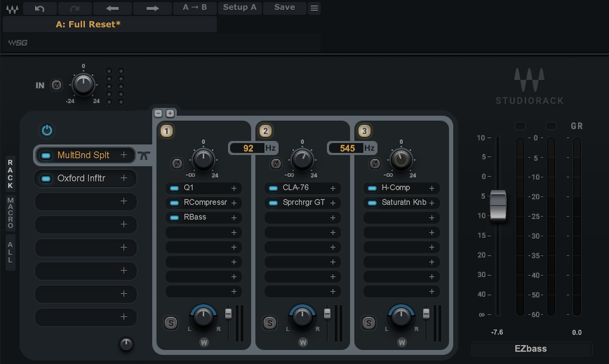Copy setup with A → B button
Image resolution: width=609 pixels, height=364 pixels.
point(195,8)
